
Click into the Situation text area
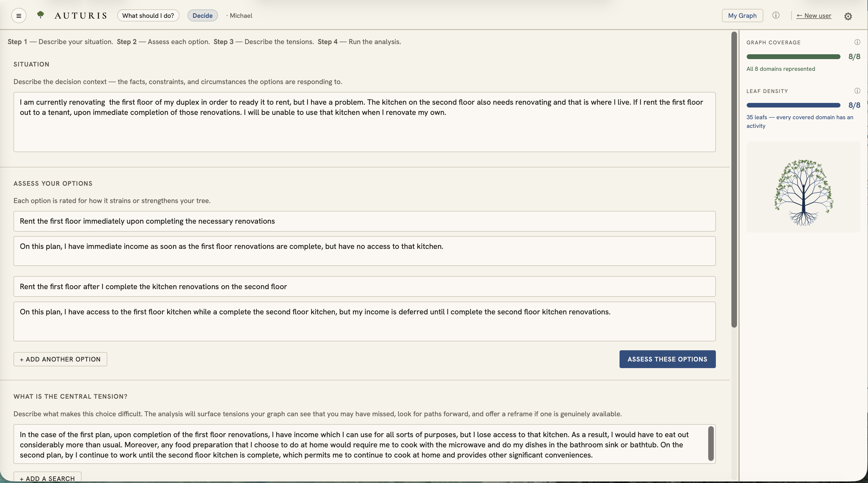364,122
